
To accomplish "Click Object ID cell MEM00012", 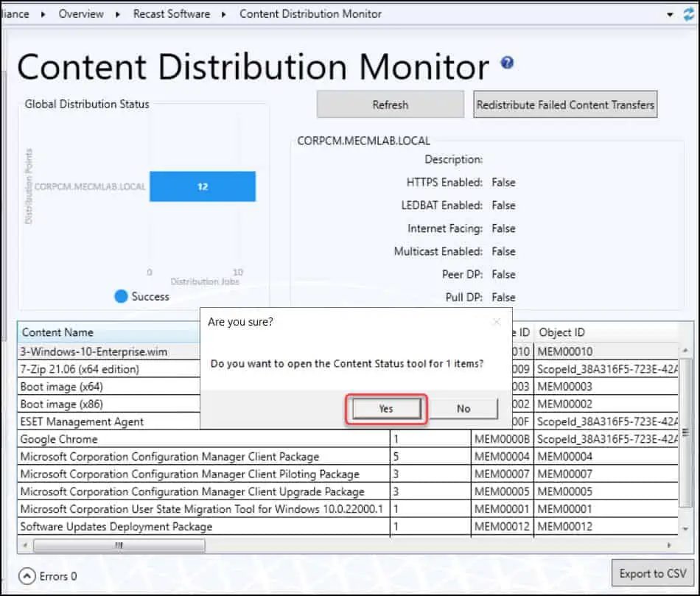I will pos(606,526).
